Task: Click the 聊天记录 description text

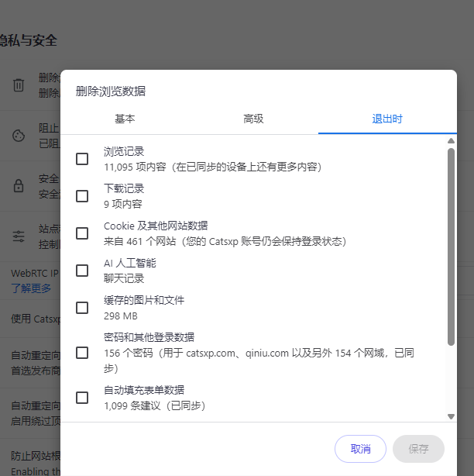Action: click(124, 278)
